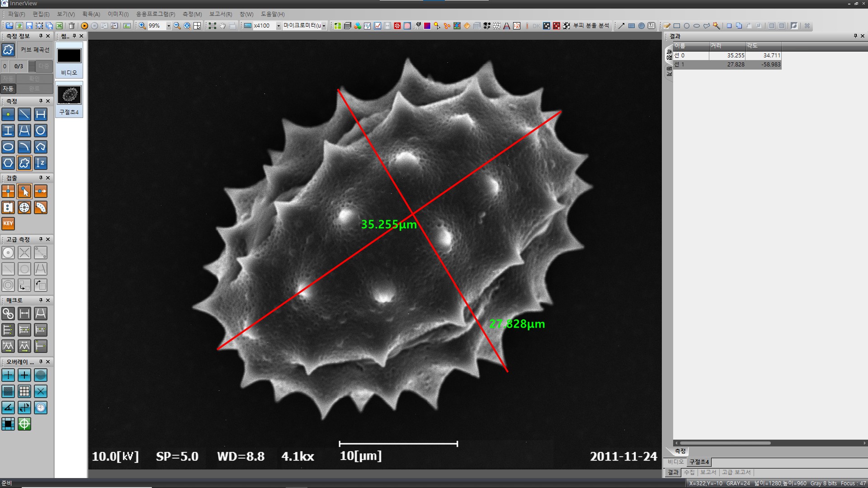
Task: Click the trash delete icon in the toolbar
Action: 71,26
